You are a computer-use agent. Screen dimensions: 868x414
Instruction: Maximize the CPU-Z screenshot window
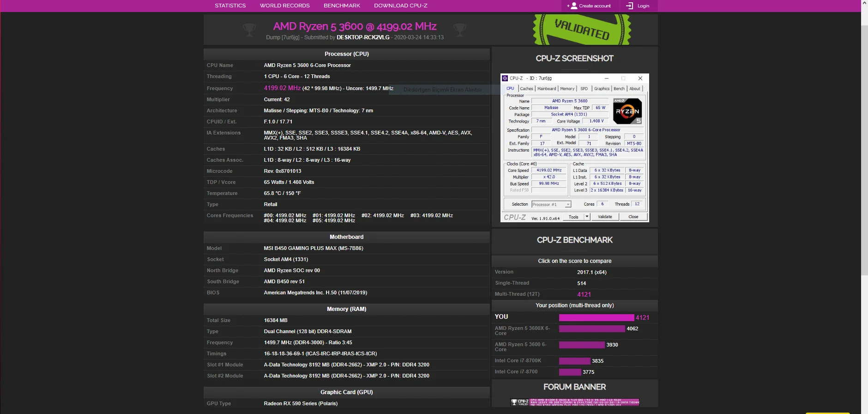point(623,78)
